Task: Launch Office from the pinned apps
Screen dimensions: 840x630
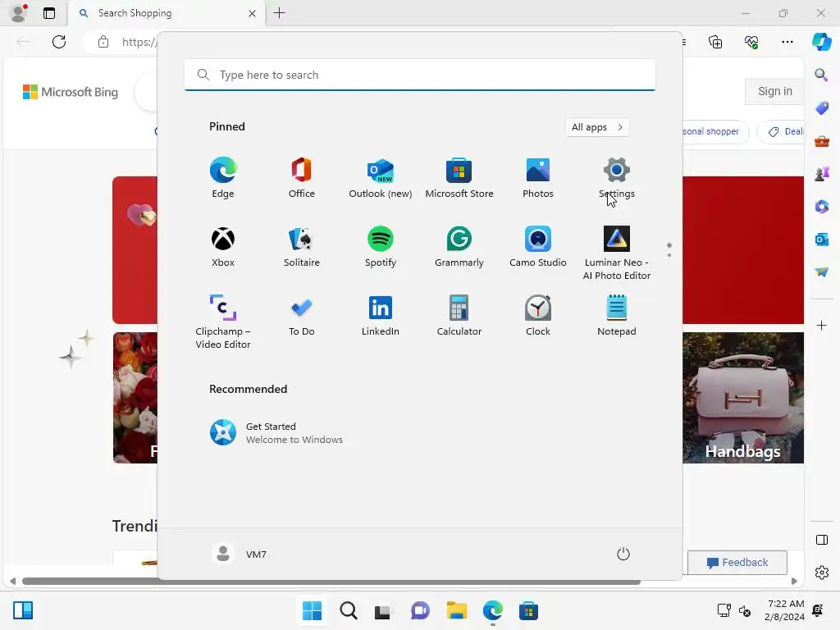Action: tap(302, 178)
